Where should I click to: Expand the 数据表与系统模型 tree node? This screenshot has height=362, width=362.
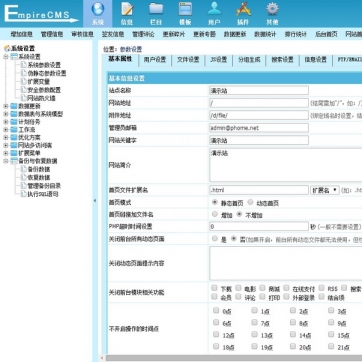point(6,114)
